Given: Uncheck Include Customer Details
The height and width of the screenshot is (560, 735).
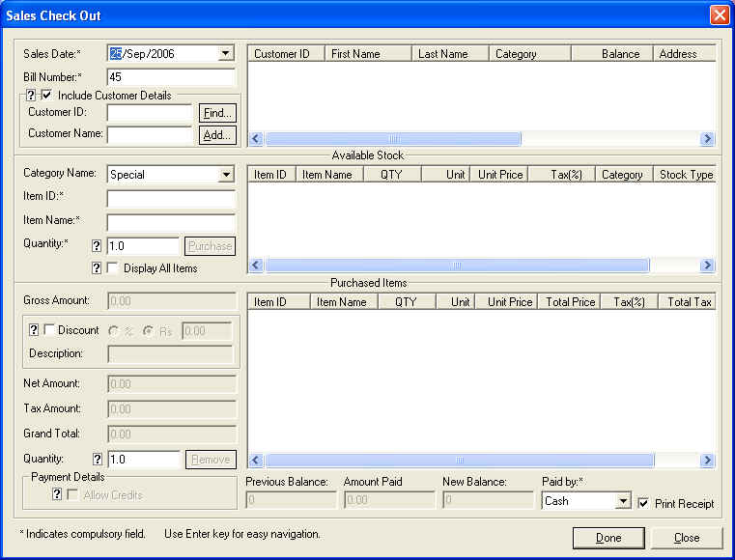Looking at the screenshot, I should 47,95.
